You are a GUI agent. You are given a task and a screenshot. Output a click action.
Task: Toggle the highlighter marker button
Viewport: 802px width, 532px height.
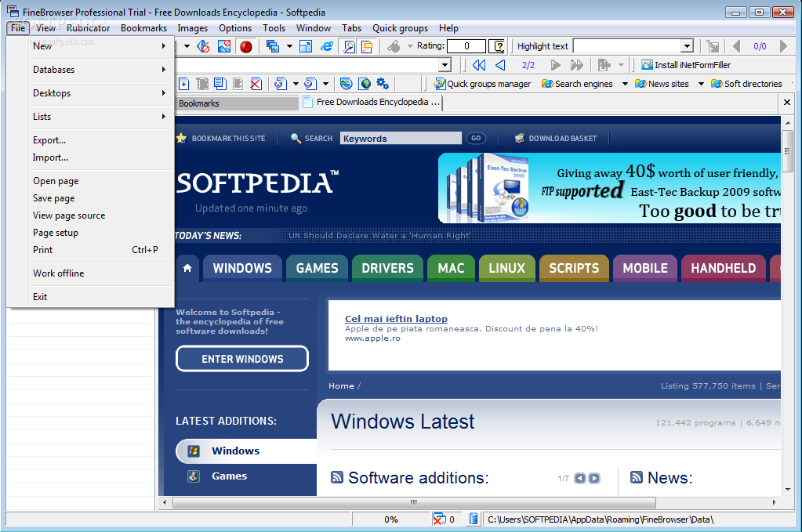click(x=349, y=46)
